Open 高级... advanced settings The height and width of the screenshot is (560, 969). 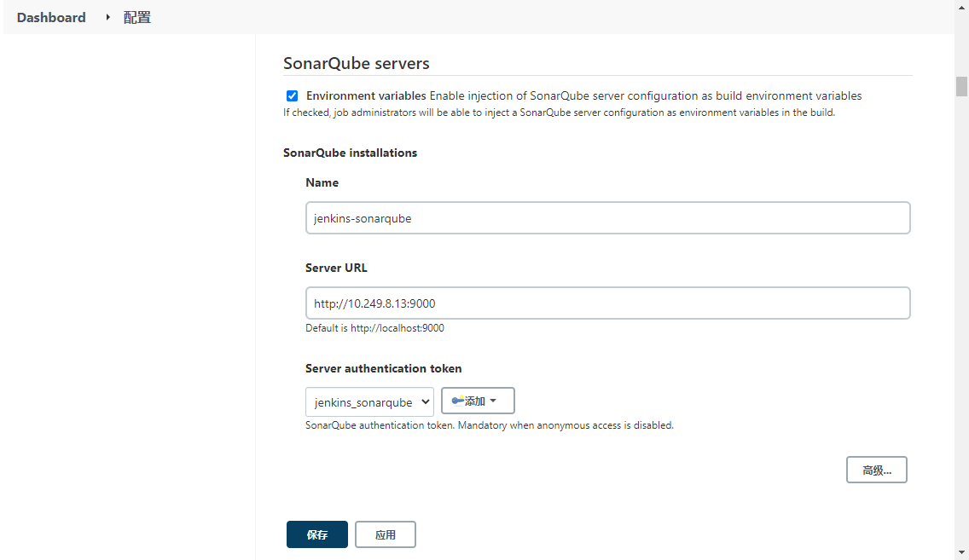pos(876,470)
